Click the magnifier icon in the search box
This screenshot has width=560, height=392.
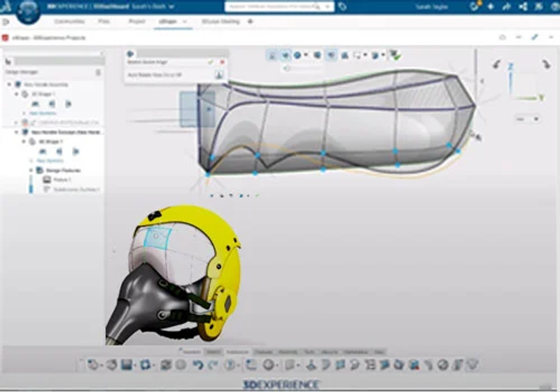[x=316, y=7]
